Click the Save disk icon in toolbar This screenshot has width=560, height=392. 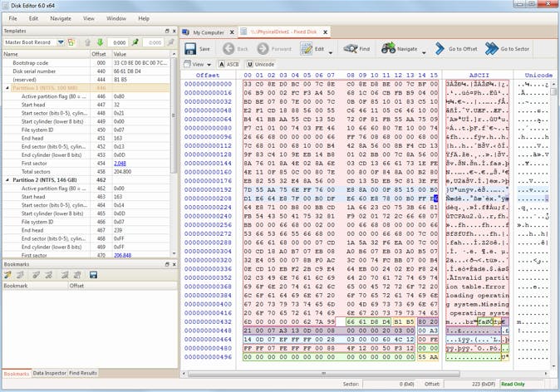tap(189, 49)
